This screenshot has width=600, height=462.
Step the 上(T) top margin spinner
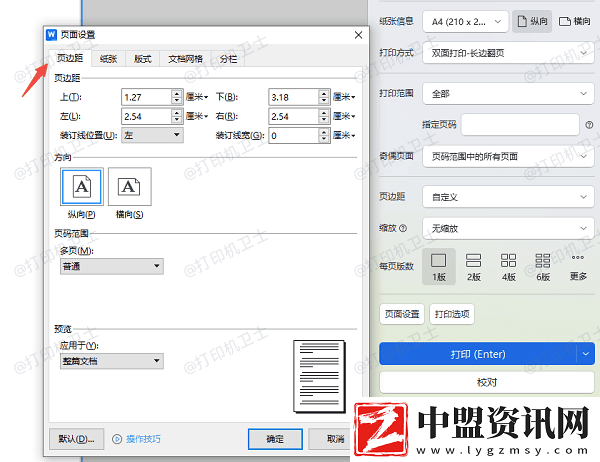(176, 97)
